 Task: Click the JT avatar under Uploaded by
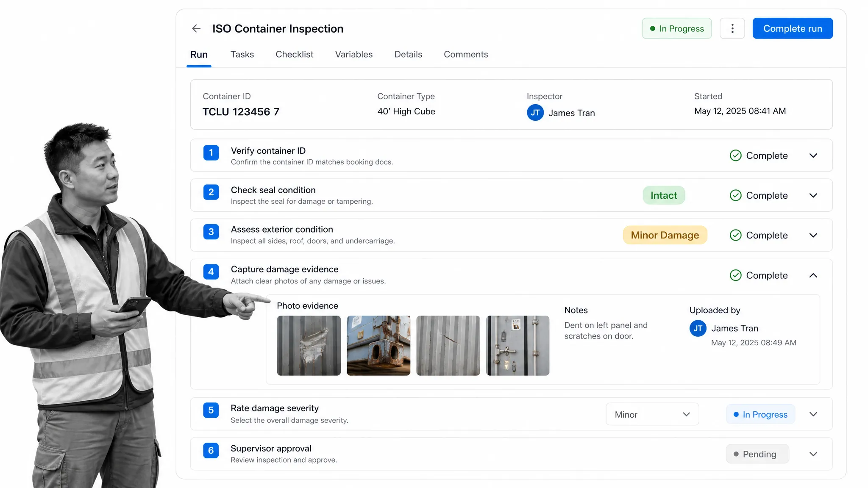pos(698,328)
